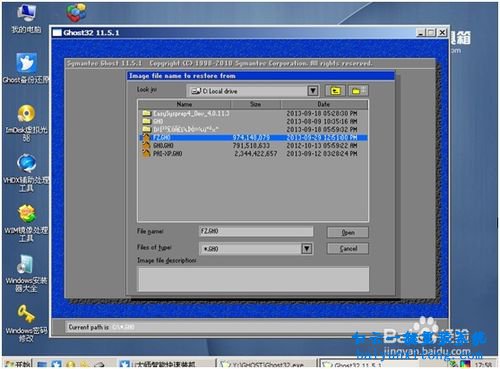The width and height of the screenshot is (500, 369).
Task: Sort files by the Name column header
Action: coord(184,104)
